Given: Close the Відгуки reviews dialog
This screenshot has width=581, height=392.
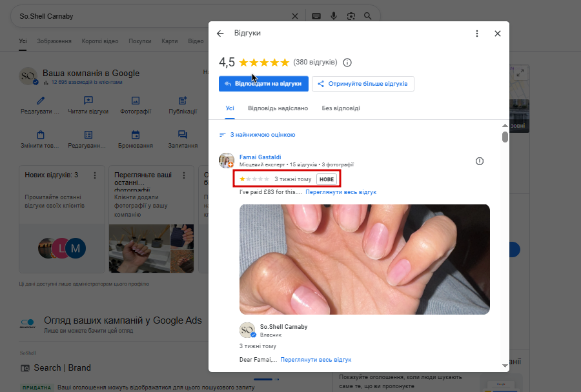Looking at the screenshot, I should pyautogui.click(x=498, y=34).
